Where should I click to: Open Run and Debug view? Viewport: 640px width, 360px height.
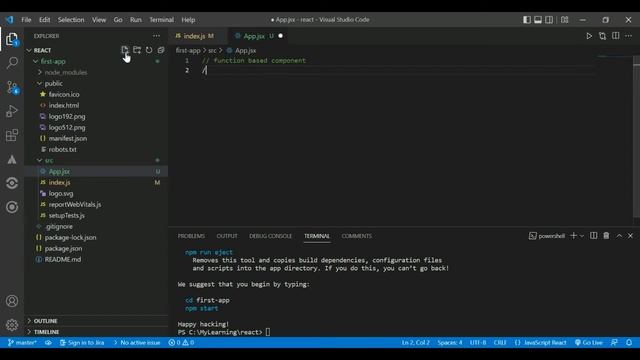(12, 111)
